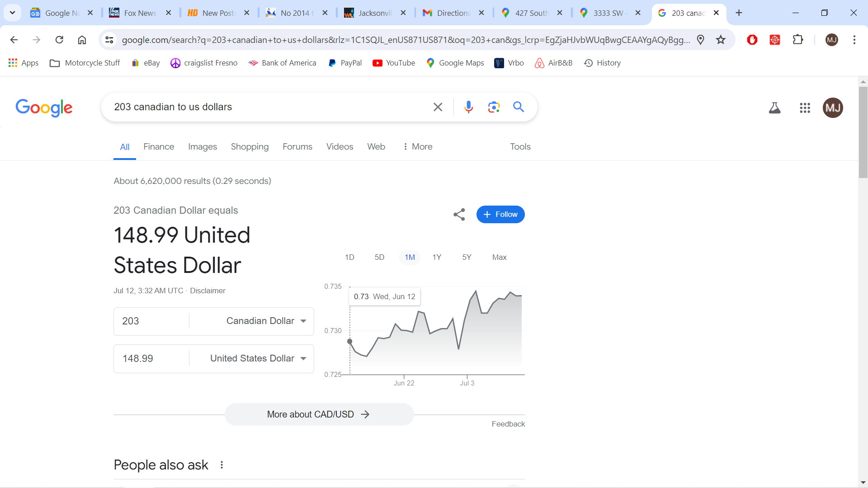Show the Max chart time range
The image size is (868, 488).
(499, 257)
